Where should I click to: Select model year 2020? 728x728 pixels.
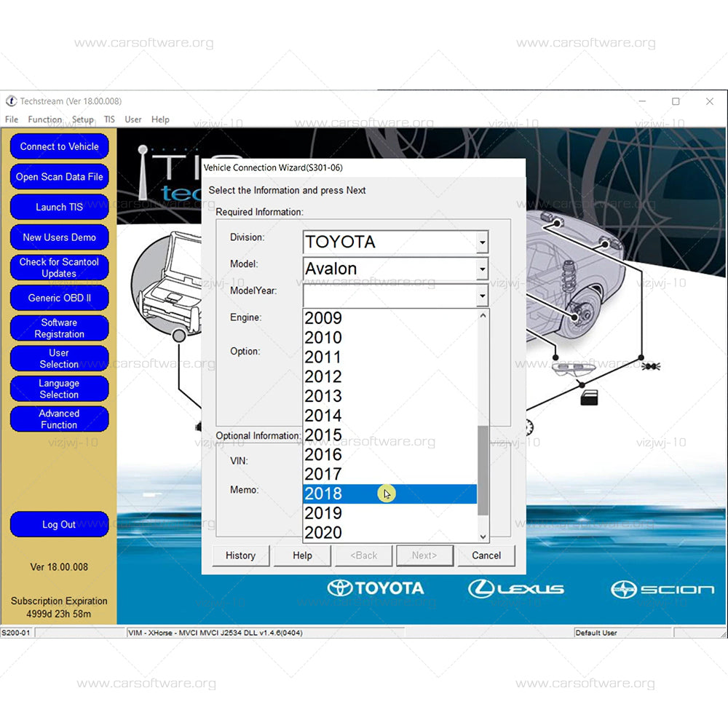tap(389, 533)
